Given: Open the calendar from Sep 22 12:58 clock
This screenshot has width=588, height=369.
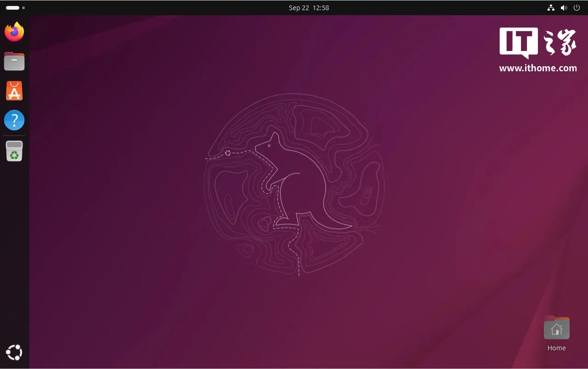Looking at the screenshot, I should click(309, 8).
